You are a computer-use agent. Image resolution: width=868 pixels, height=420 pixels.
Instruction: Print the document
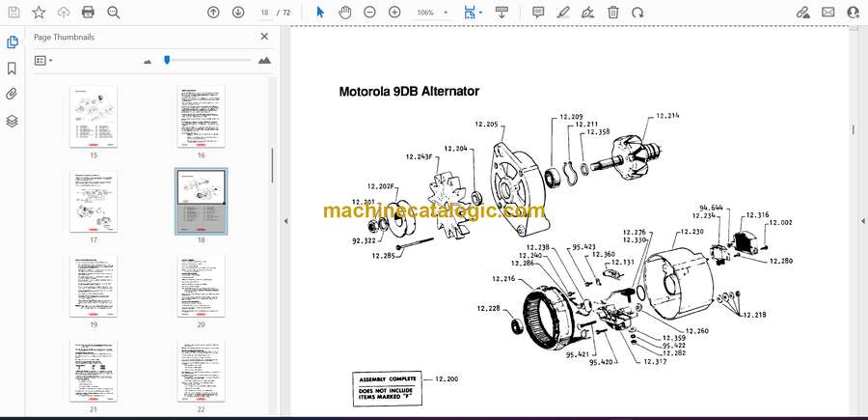click(88, 13)
